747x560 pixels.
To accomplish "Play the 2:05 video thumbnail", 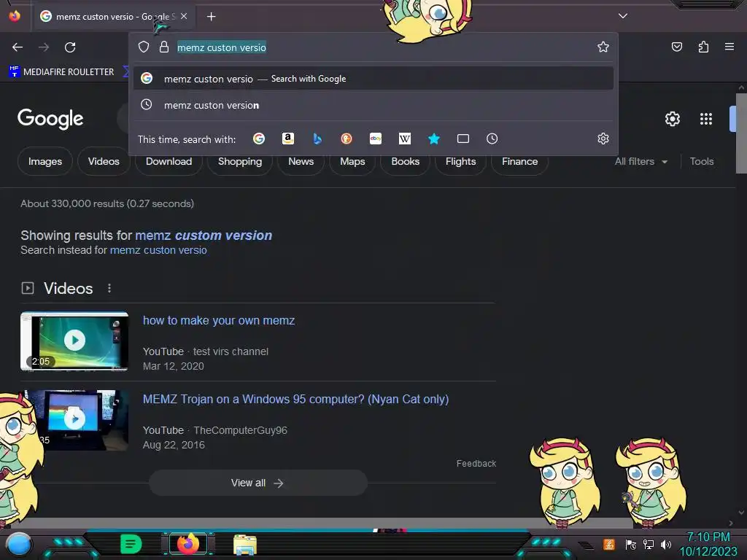I will coord(74,341).
